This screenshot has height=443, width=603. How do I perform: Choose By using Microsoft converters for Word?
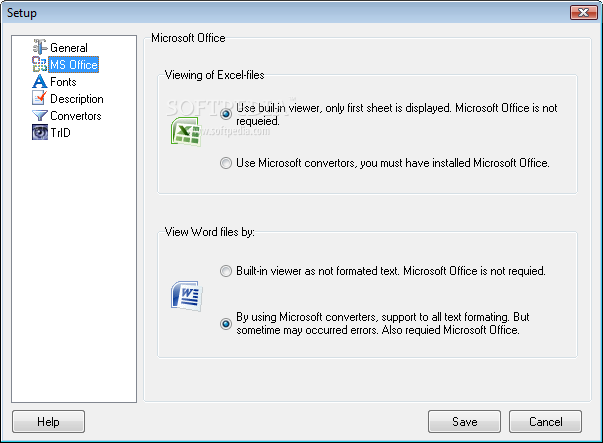click(x=226, y=324)
